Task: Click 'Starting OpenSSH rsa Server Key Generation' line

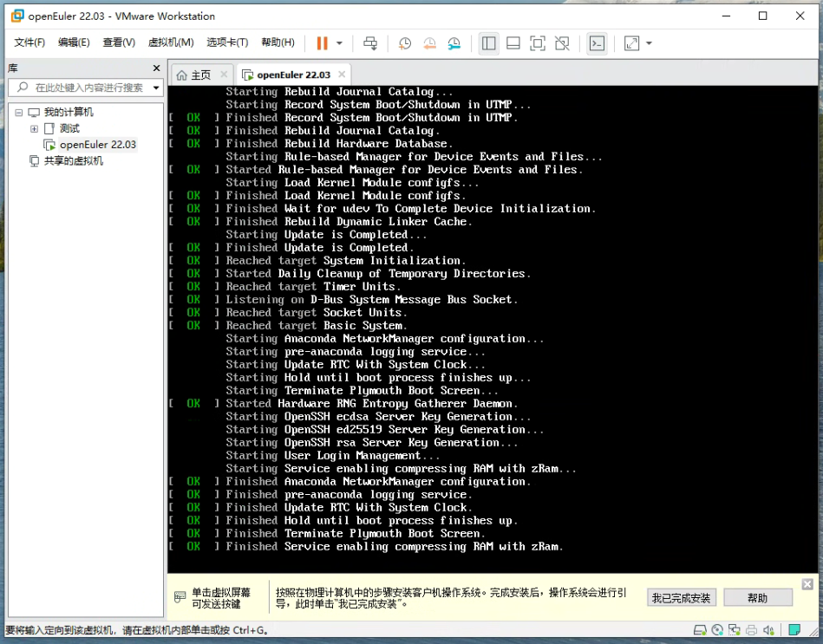Action: coord(372,443)
